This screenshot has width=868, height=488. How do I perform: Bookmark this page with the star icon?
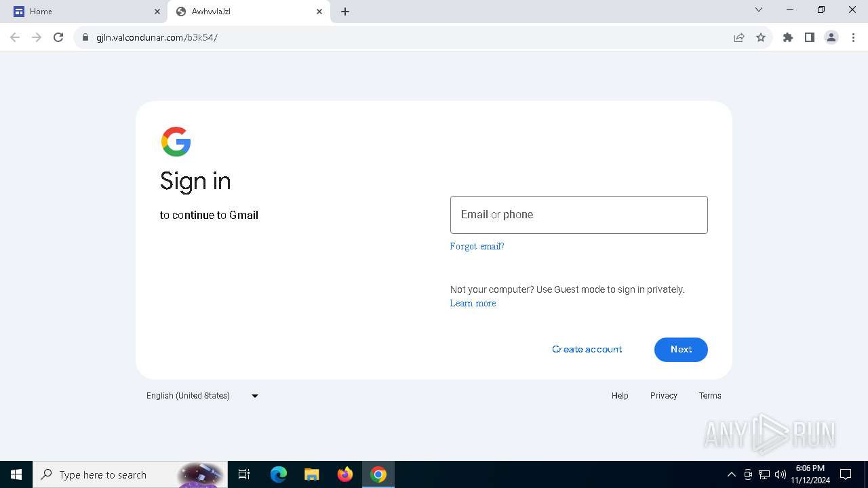pyautogui.click(x=761, y=37)
